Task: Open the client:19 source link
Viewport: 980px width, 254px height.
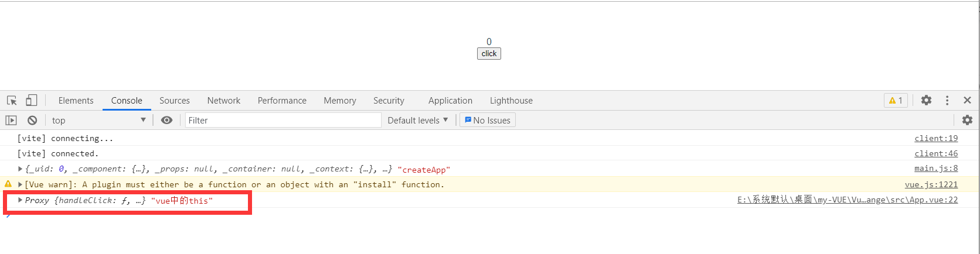Action: click(936, 138)
